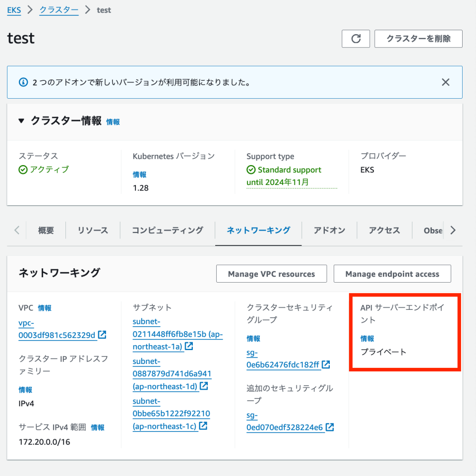Open sg-0ed070edf328224e6 via its external link icon
The width and height of the screenshot is (476, 476).
pyautogui.click(x=329, y=427)
